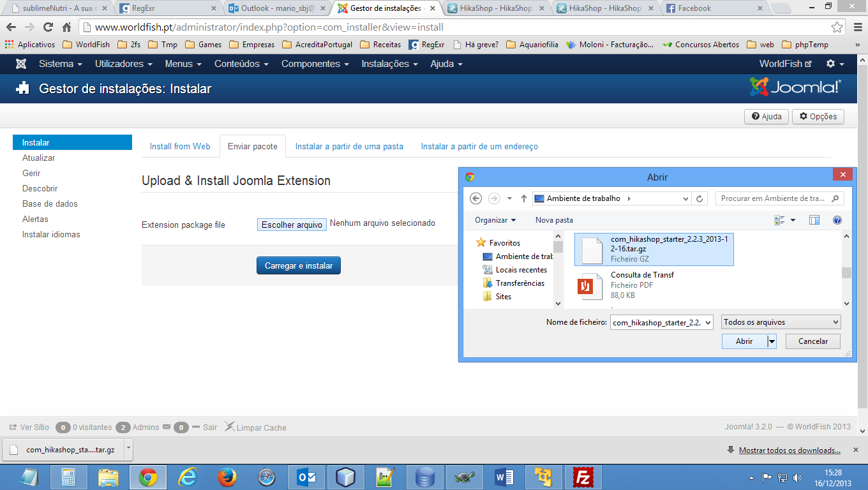Go up one folder level in Abrir dialog

coord(524,198)
